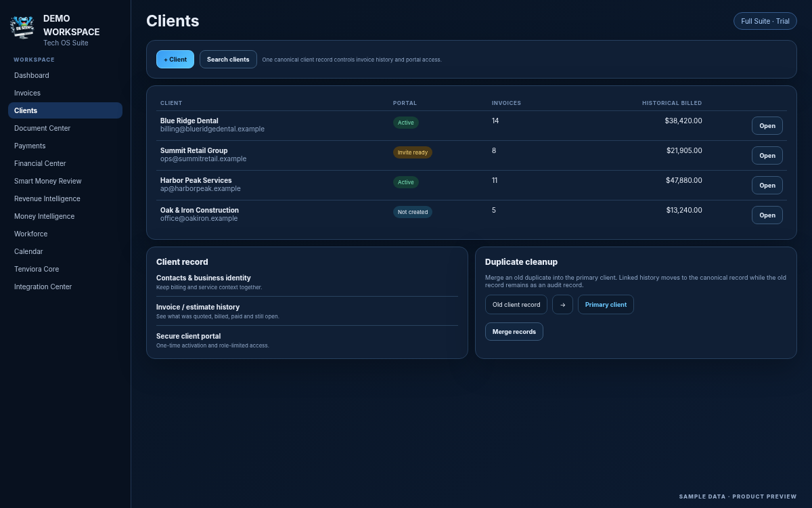
Task: Click the $47,880.00 billed amount
Action: point(684,180)
